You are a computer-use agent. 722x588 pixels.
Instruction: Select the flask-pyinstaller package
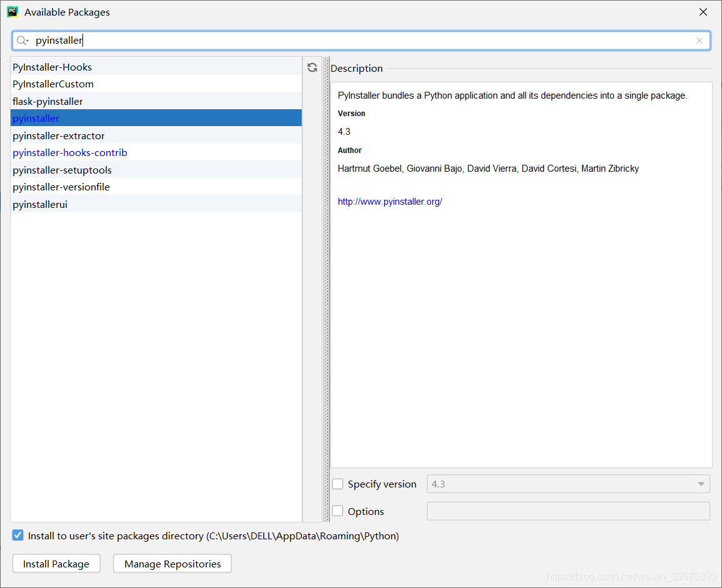pos(156,101)
